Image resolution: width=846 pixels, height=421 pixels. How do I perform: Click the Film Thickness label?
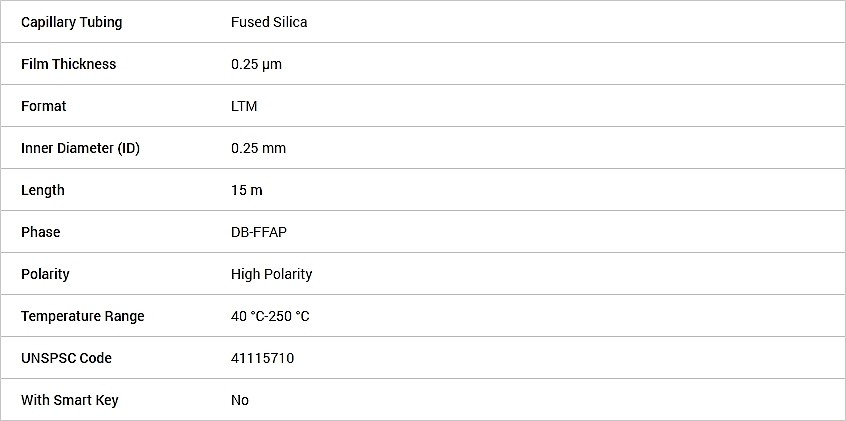69,64
